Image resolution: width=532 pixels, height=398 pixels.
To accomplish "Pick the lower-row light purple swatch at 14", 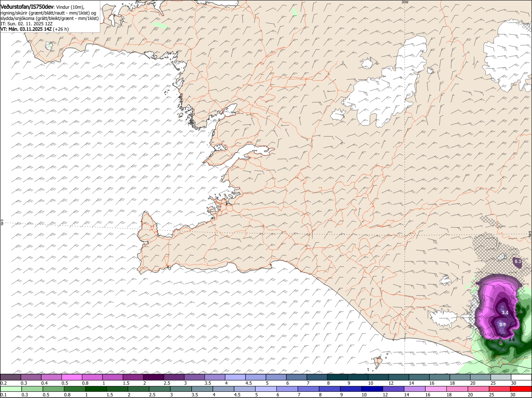I will coord(414,389).
